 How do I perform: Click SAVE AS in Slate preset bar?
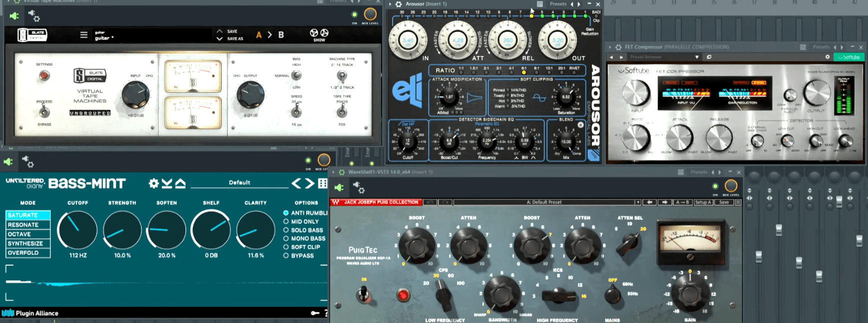pyautogui.click(x=235, y=38)
